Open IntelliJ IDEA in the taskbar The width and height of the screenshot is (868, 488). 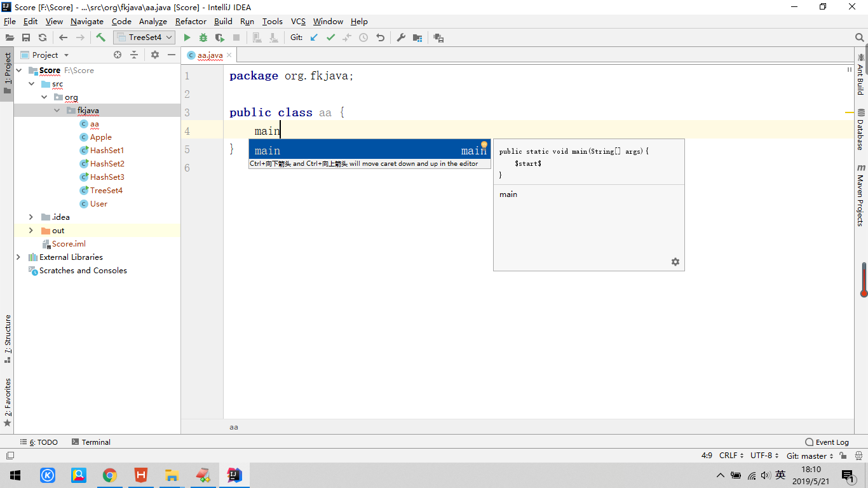tap(234, 475)
